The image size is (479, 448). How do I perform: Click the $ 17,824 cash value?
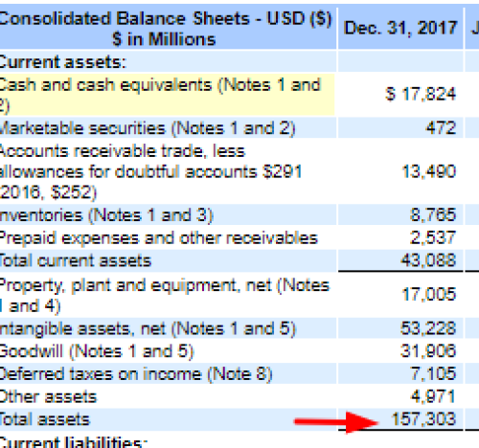coord(421,95)
